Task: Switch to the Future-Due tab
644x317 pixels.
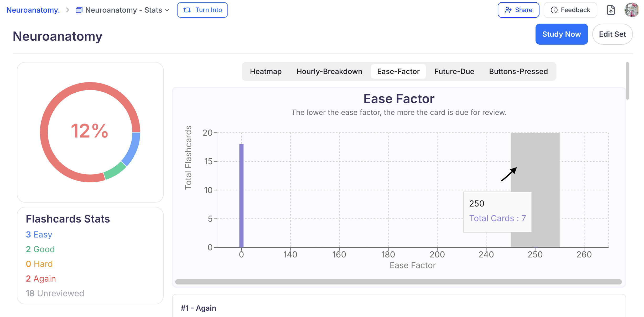Action: (454, 71)
